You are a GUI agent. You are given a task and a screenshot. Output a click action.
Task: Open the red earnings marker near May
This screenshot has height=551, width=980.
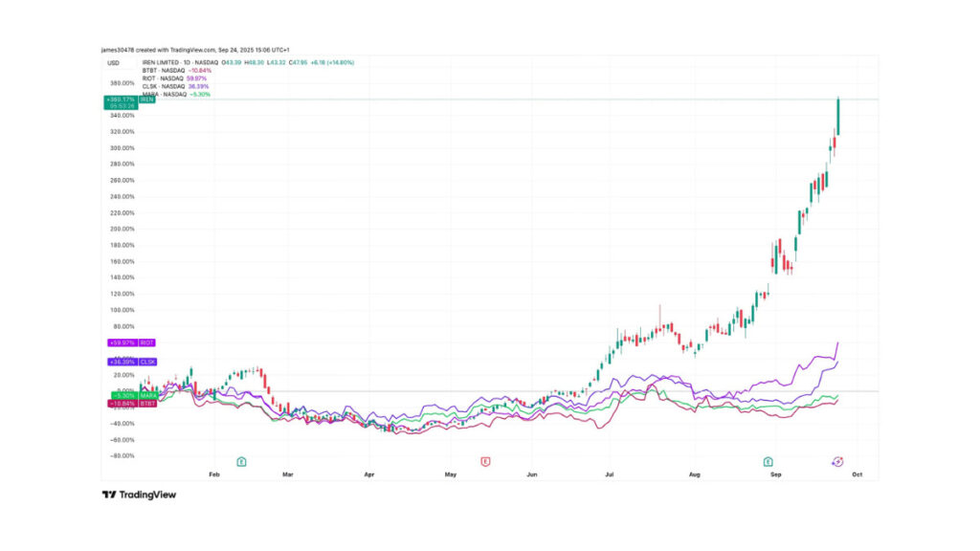coord(485,461)
